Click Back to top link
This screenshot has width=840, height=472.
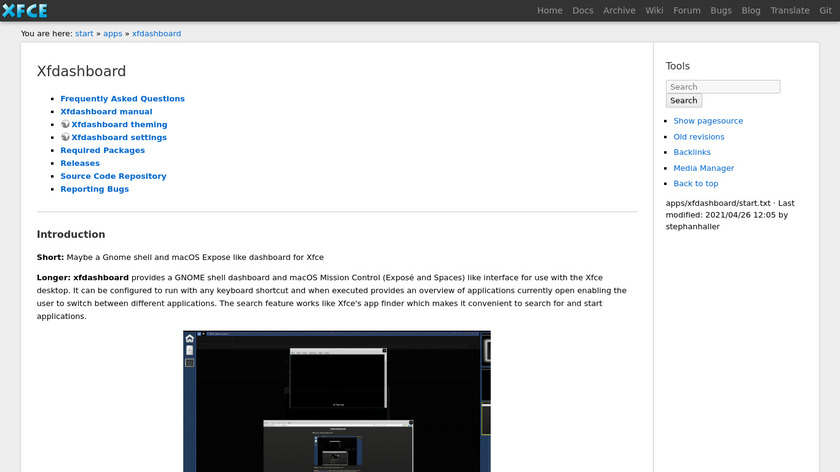[695, 183]
